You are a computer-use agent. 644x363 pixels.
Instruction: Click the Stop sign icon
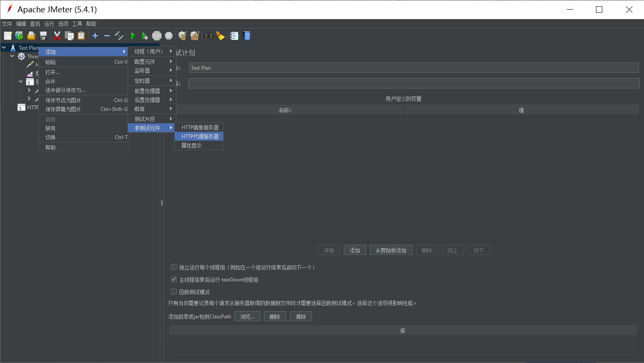(157, 36)
